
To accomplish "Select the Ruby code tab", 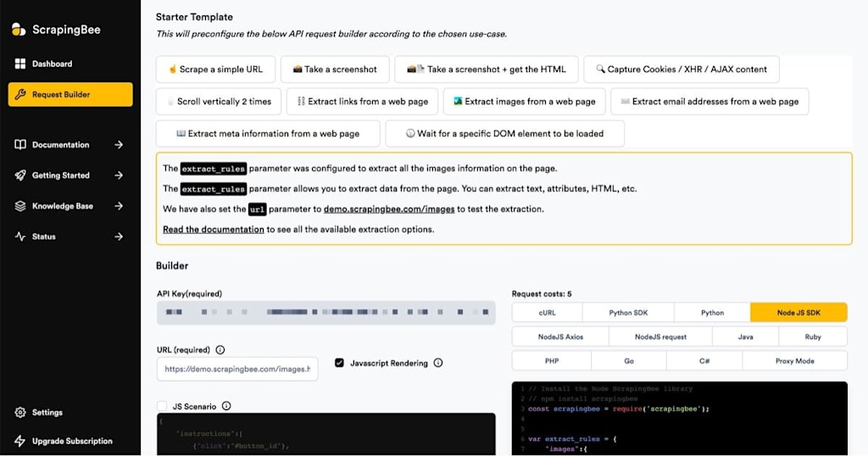I will click(x=813, y=336).
